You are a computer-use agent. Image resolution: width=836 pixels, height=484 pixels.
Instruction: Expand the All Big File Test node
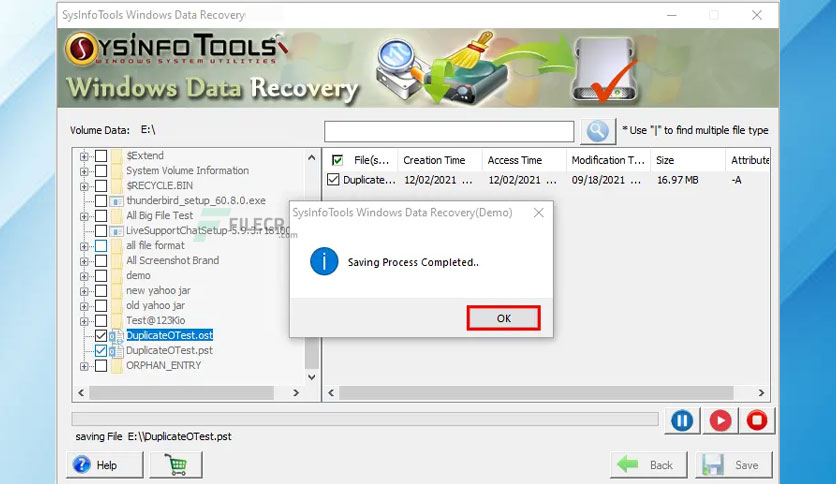[84, 216]
